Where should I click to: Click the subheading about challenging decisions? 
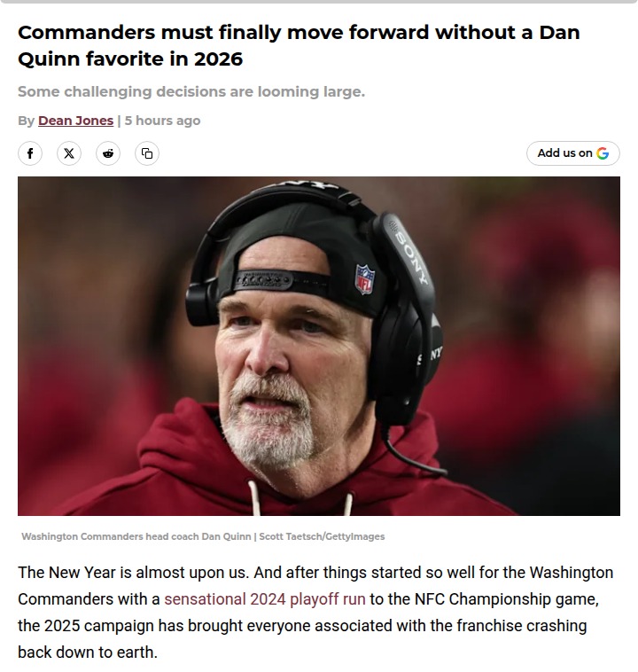pyautogui.click(x=191, y=91)
